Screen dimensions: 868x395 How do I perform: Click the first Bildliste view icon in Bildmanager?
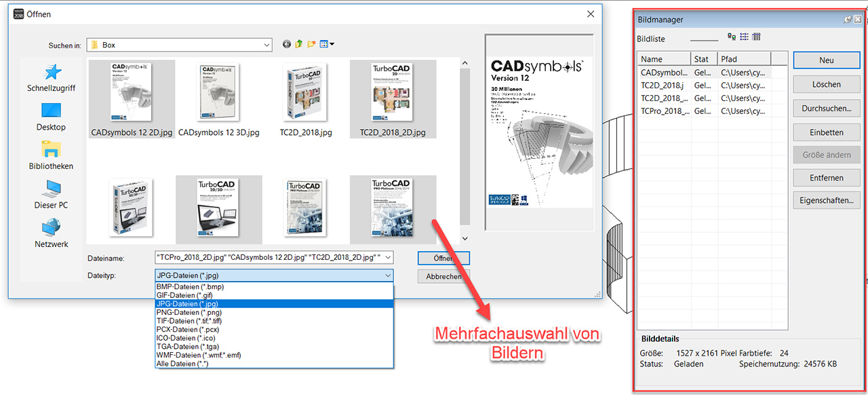(x=732, y=37)
